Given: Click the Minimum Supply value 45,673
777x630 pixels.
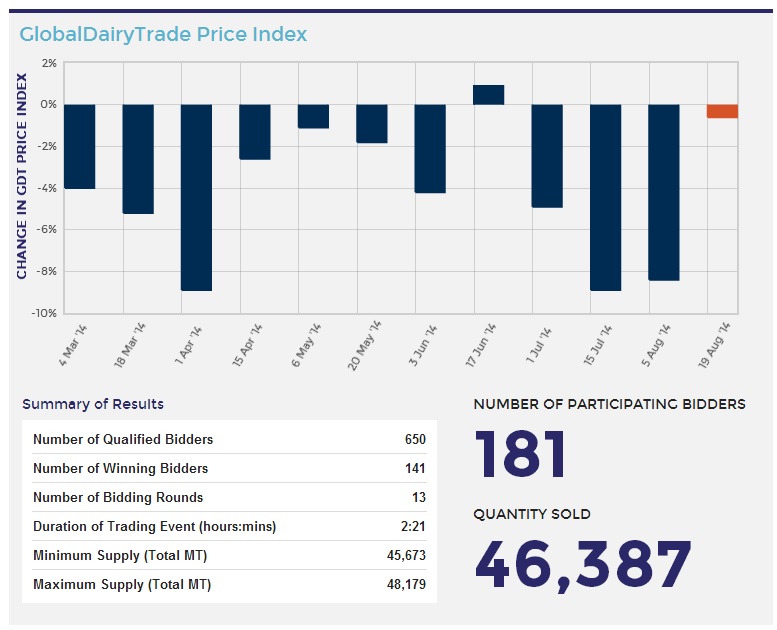Looking at the screenshot, I should tap(405, 555).
